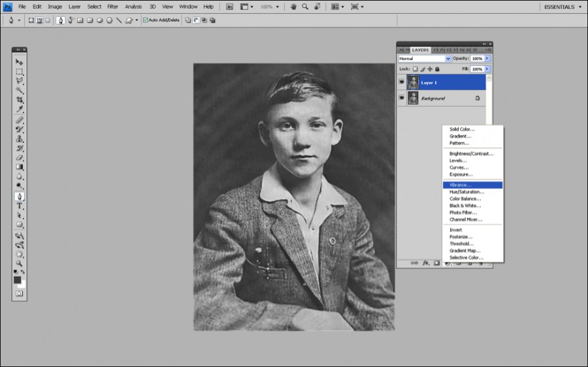Click the layer styles fx icon
The image size is (588, 367).
coord(425,263)
